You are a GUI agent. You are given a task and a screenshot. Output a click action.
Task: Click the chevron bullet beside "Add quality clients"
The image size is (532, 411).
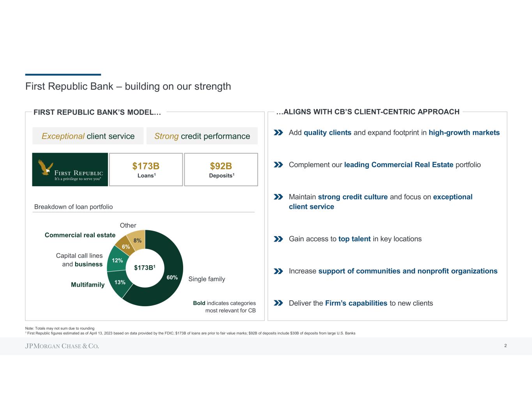(278, 133)
